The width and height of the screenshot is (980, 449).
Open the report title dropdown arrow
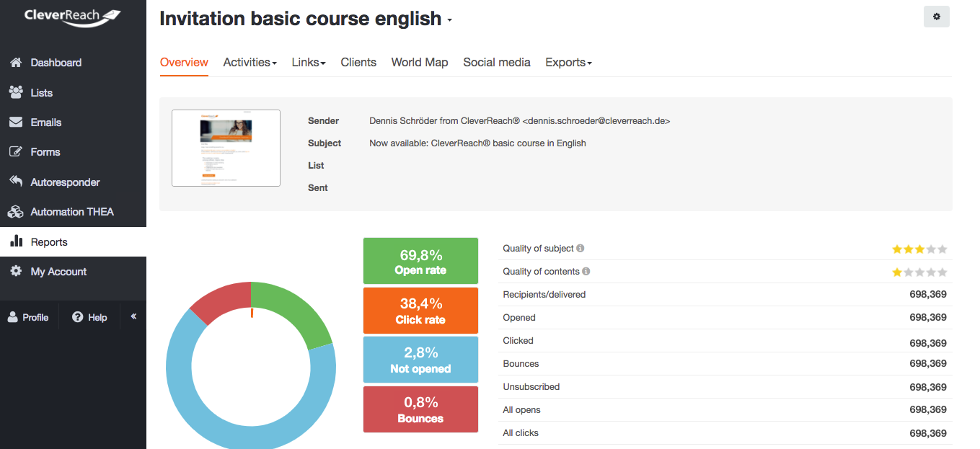(x=450, y=20)
